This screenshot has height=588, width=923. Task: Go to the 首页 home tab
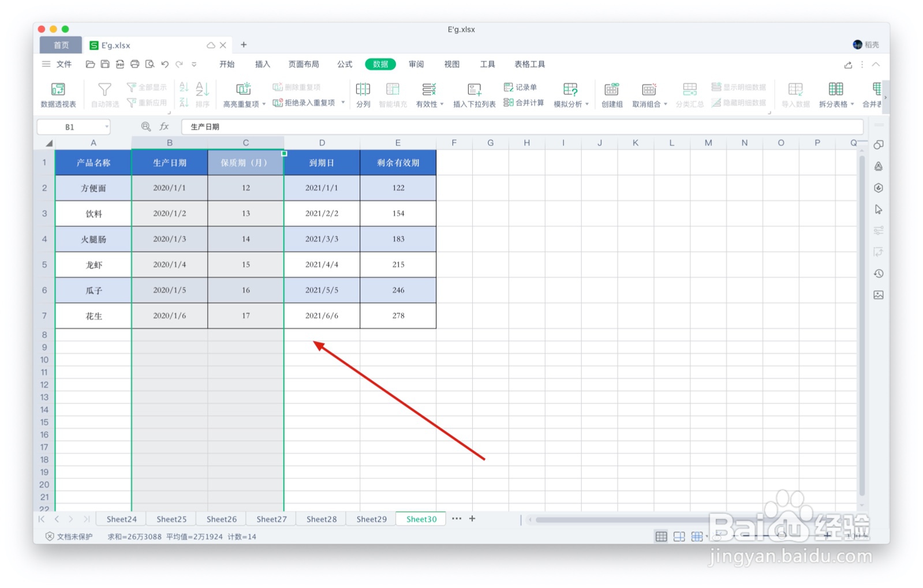tap(61, 45)
